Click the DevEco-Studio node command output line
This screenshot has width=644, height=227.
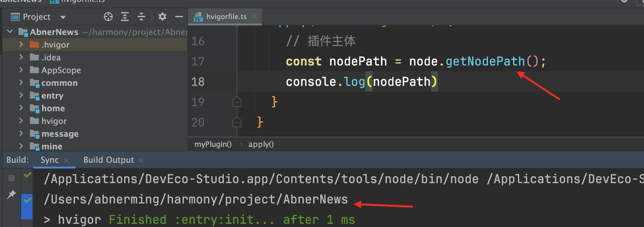click(344, 179)
